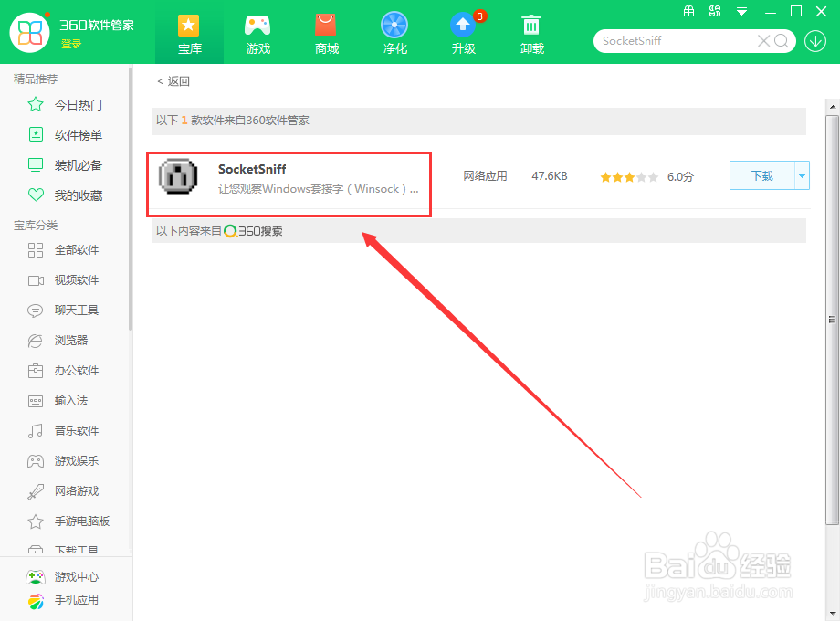Open 我的收藏 favorites
The height and width of the screenshot is (621, 840).
pos(79,195)
